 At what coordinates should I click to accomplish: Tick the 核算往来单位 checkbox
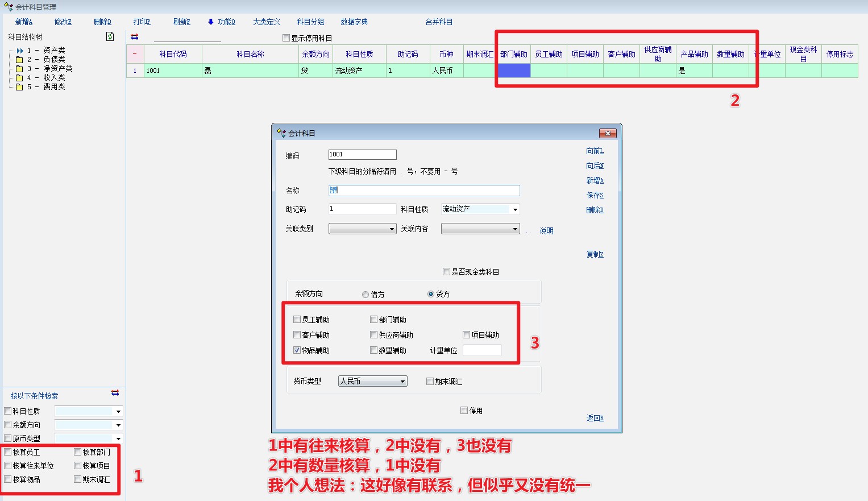[x=8, y=466]
